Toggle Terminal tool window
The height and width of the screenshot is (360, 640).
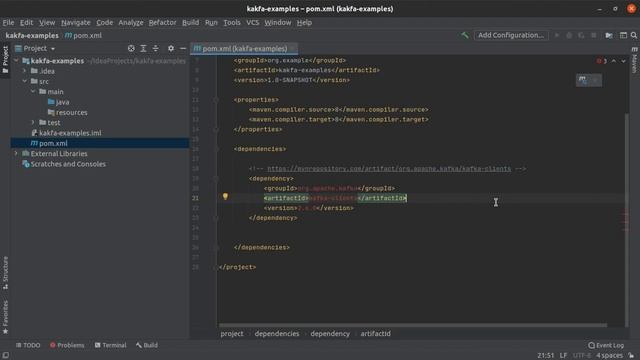[x=110, y=345]
